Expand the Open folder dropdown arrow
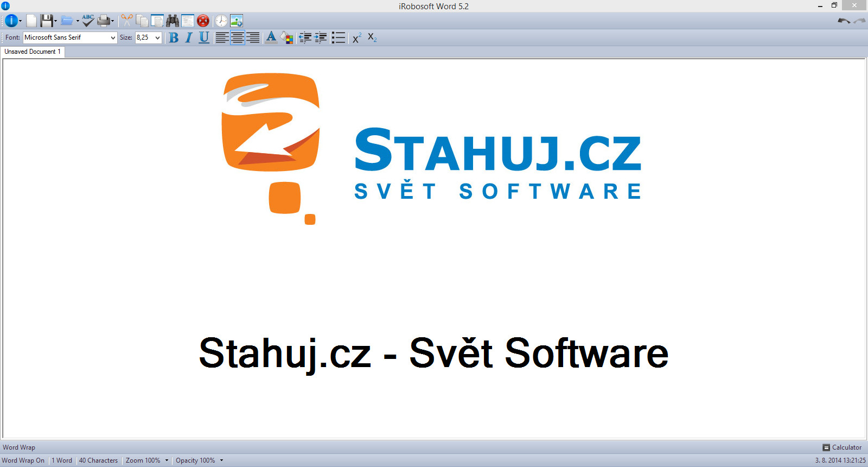Image resolution: width=868 pixels, height=467 pixels. click(78, 21)
